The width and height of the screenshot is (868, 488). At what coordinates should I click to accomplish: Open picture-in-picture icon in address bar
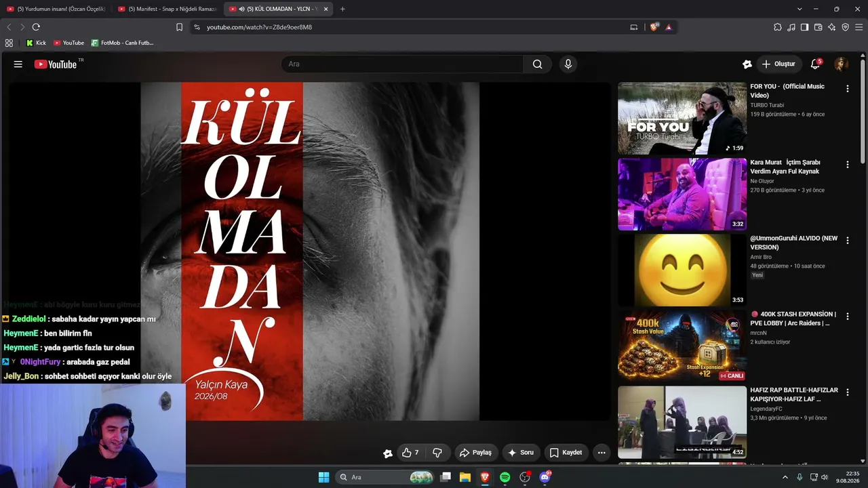click(634, 27)
